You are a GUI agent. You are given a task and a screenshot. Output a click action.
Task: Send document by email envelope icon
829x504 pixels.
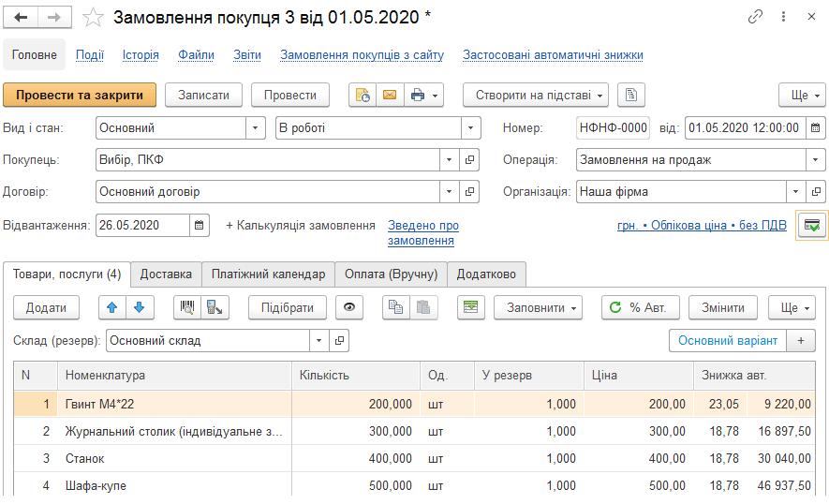click(x=391, y=96)
